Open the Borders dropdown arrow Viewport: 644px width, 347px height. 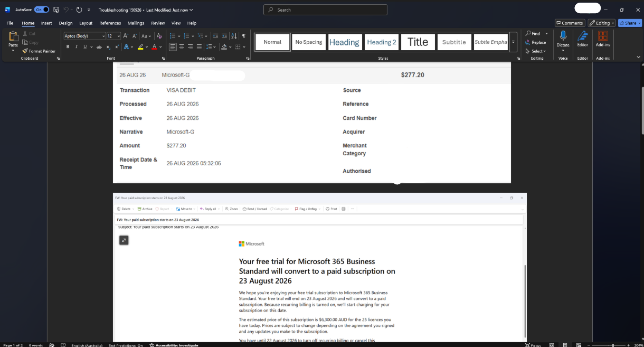tap(243, 47)
